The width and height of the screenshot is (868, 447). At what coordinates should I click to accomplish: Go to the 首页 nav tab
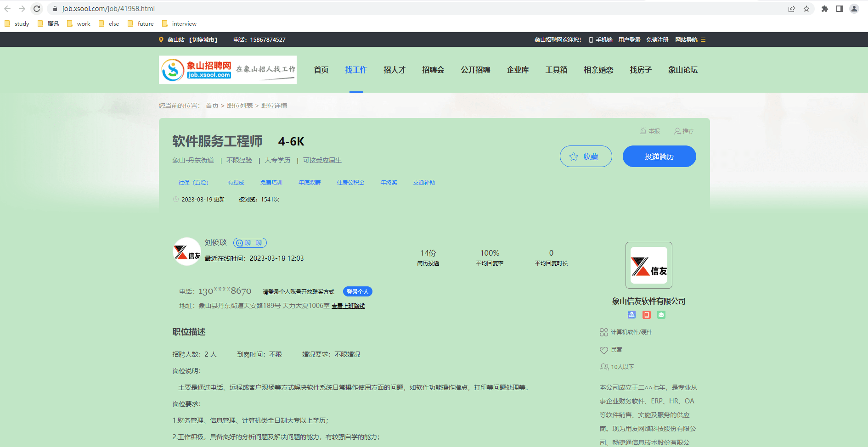pos(321,70)
